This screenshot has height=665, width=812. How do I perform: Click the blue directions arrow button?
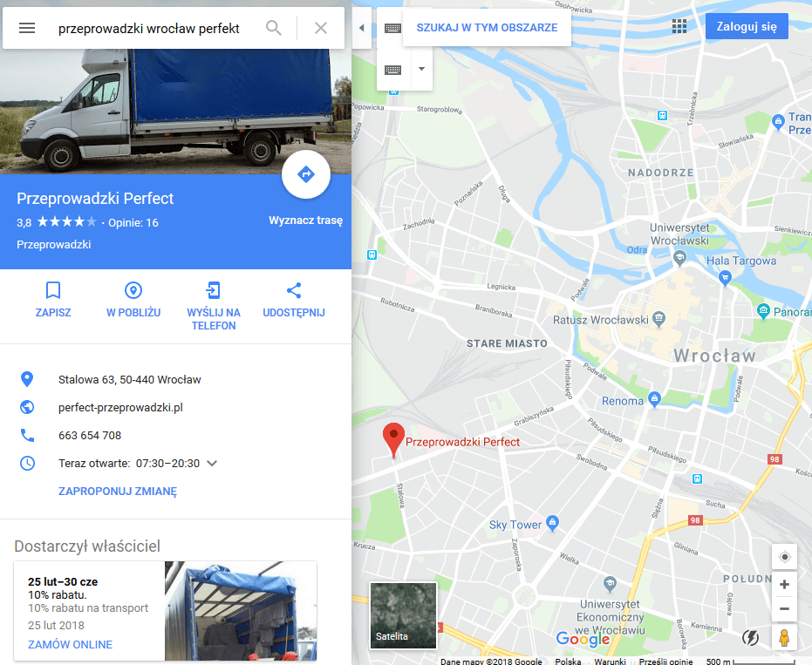(306, 175)
